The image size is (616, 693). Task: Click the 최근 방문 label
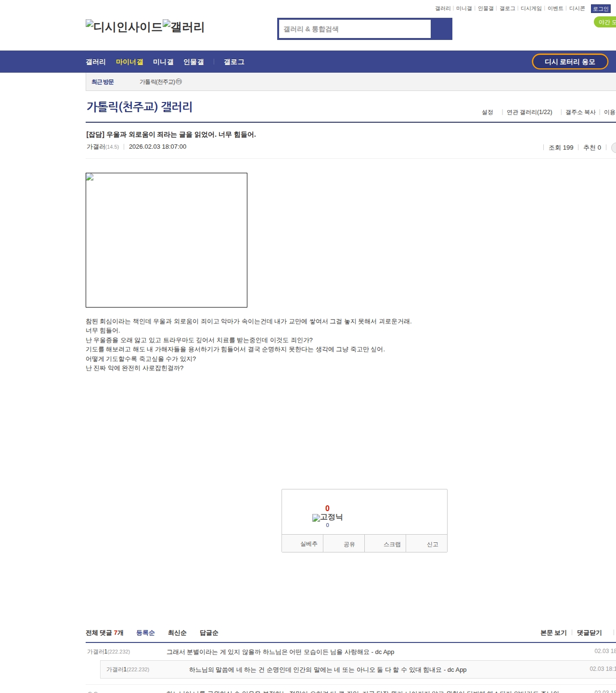(103, 82)
